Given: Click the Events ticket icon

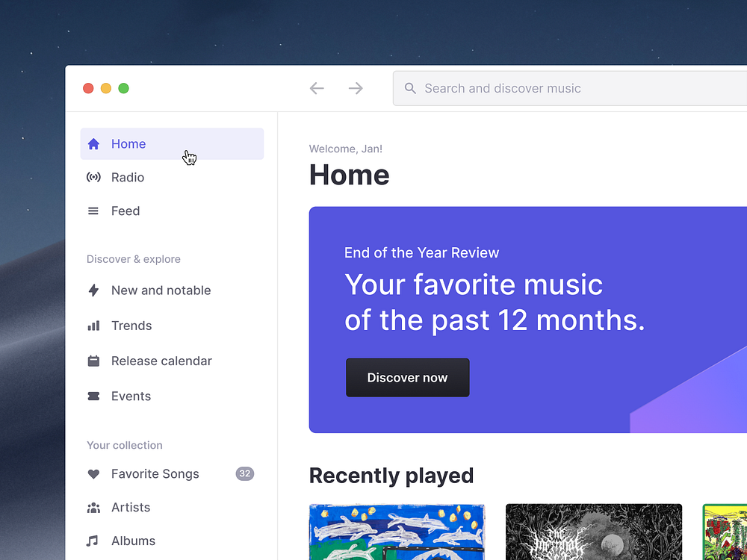Looking at the screenshot, I should coord(93,396).
